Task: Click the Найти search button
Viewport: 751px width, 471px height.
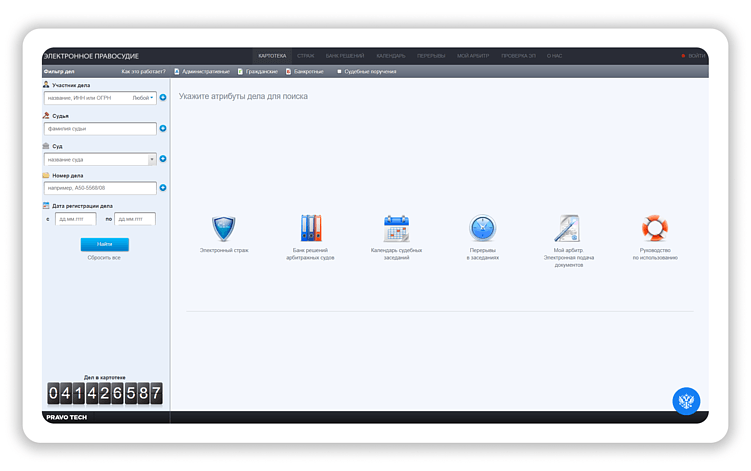Action: click(104, 244)
